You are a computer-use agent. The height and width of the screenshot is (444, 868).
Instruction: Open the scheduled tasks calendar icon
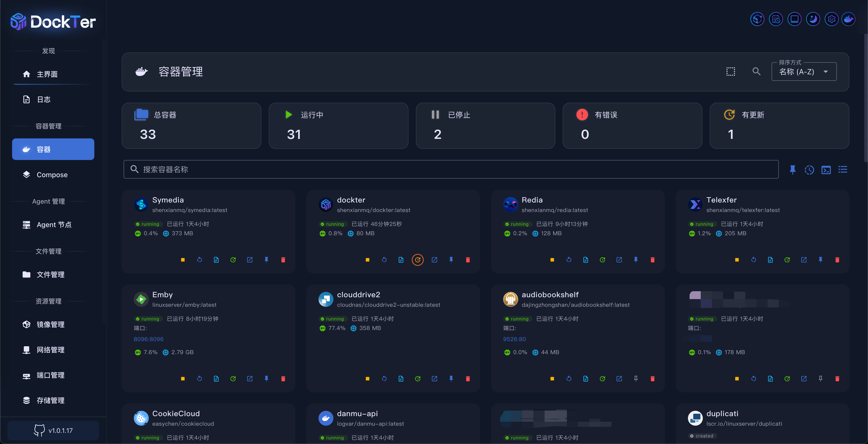(x=776, y=19)
